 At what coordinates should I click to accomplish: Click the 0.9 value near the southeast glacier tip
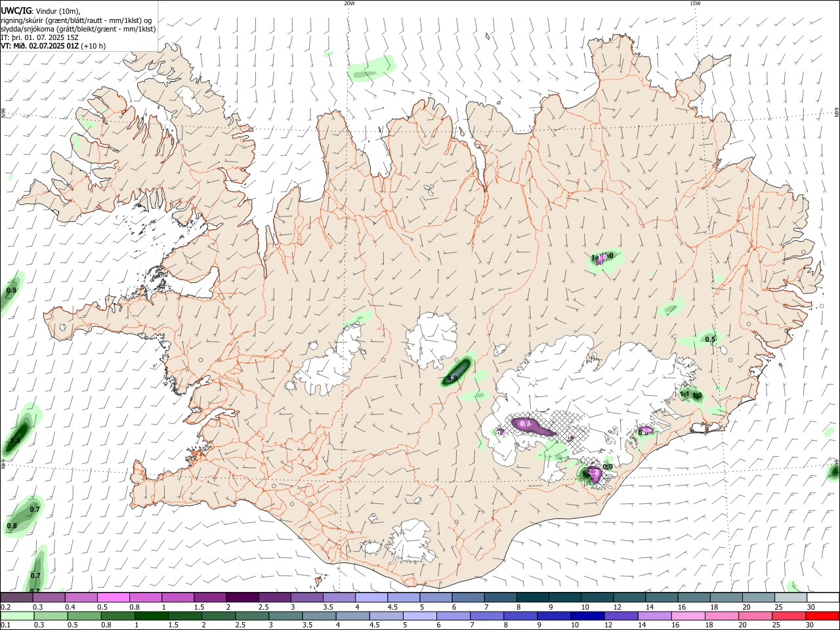608,467
